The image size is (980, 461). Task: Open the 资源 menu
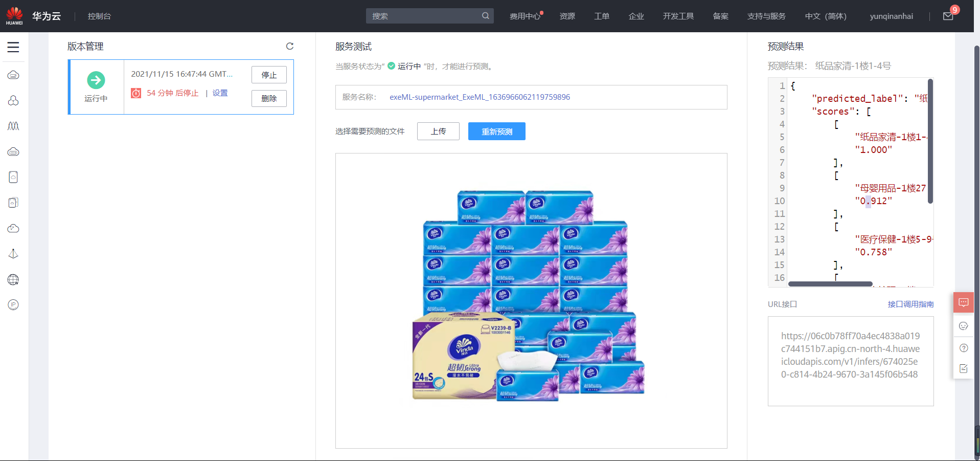pyautogui.click(x=567, y=16)
